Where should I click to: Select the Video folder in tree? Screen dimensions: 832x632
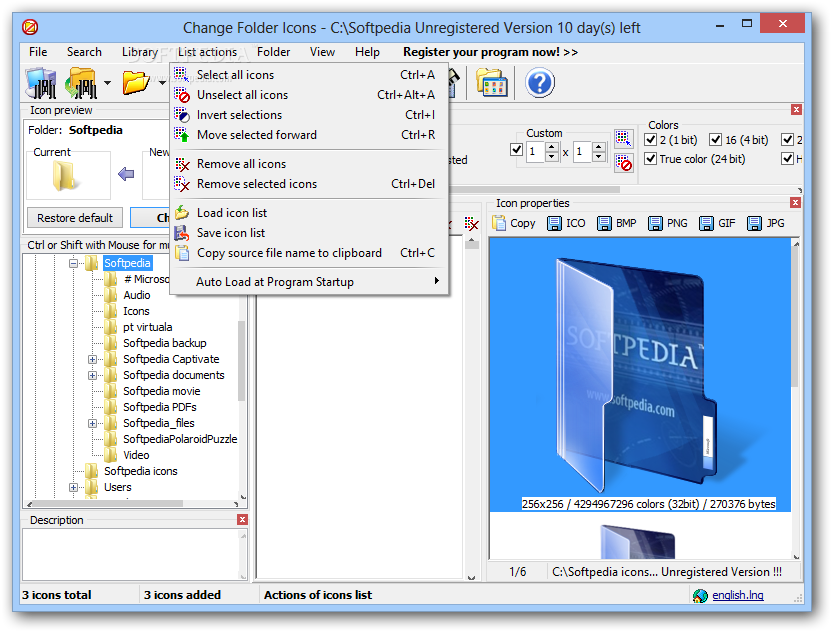136,455
